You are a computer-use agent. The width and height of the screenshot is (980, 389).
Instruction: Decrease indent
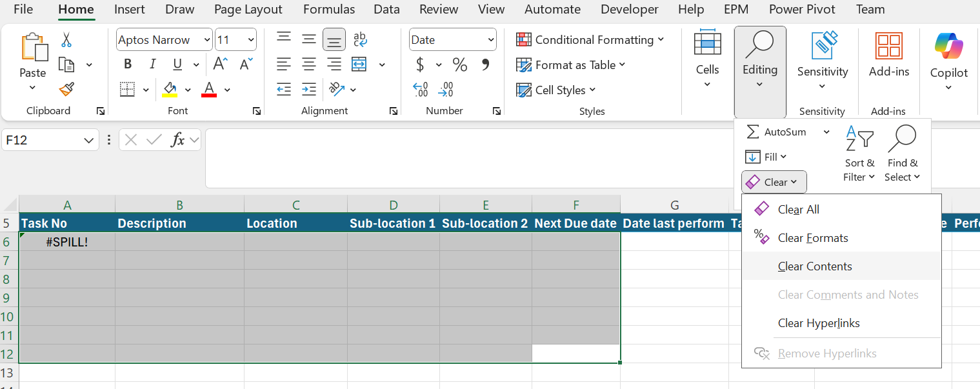tap(284, 89)
